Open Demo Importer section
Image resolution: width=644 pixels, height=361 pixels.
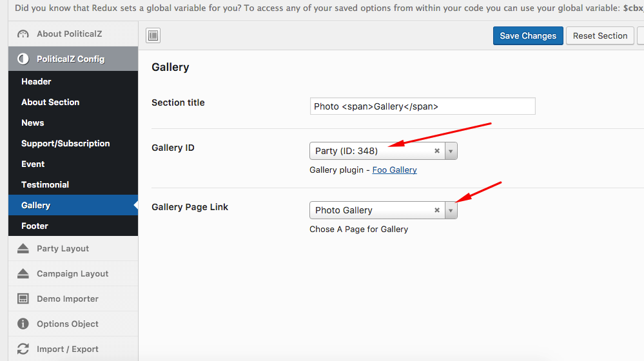coord(73,298)
